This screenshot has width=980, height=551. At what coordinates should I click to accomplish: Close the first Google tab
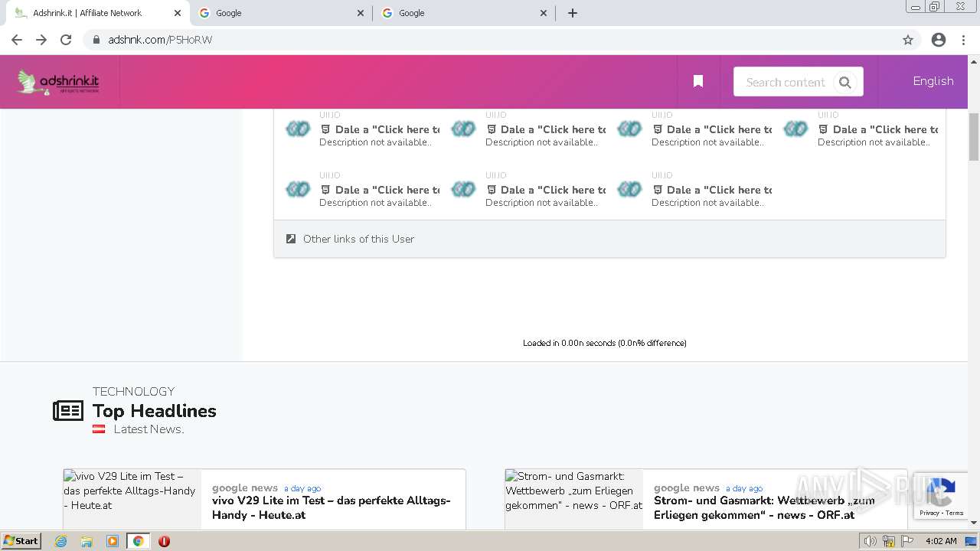click(361, 13)
